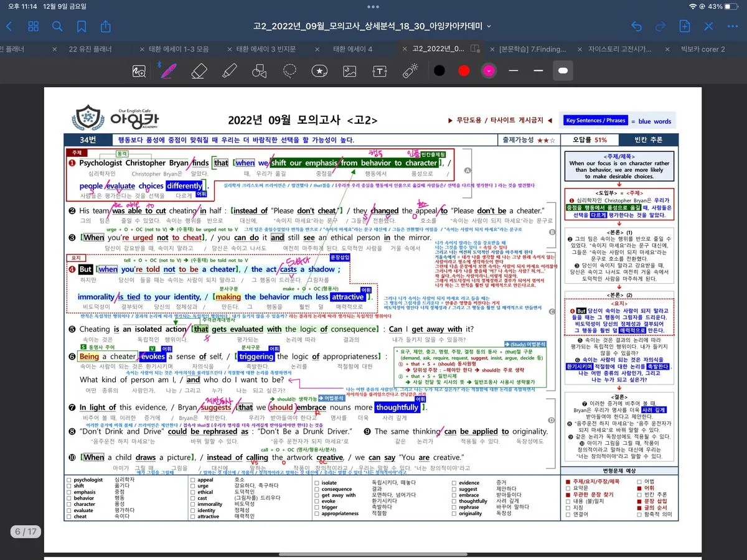Select the Eraser tool
This screenshot has height=560, width=747.
[x=199, y=70]
